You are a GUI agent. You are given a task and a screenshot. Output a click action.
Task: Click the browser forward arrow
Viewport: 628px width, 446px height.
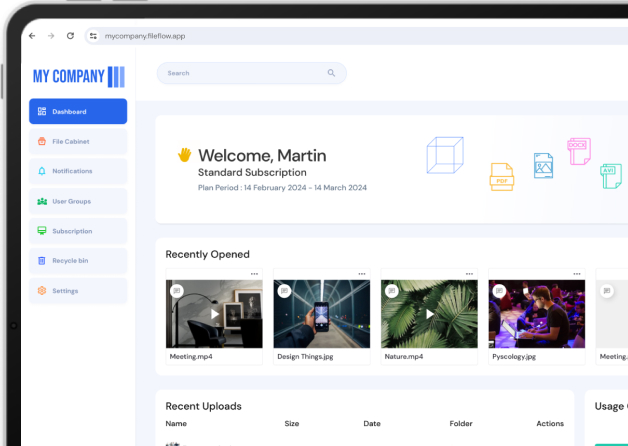[x=51, y=36]
